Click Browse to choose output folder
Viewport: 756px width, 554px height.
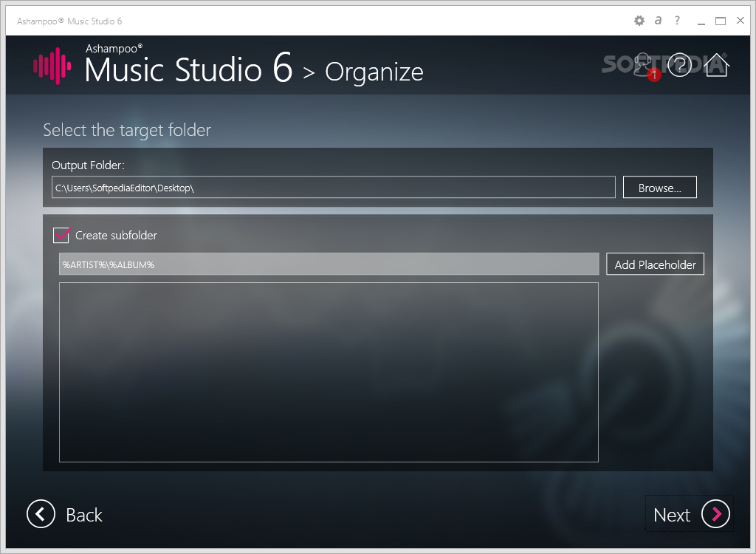[659, 187]
